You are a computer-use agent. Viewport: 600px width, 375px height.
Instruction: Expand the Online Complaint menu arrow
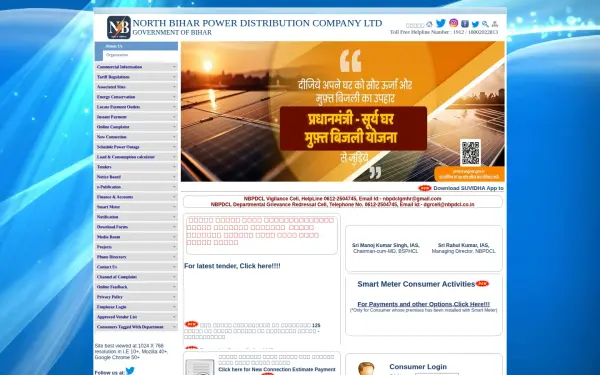click(x=174, y=127)
